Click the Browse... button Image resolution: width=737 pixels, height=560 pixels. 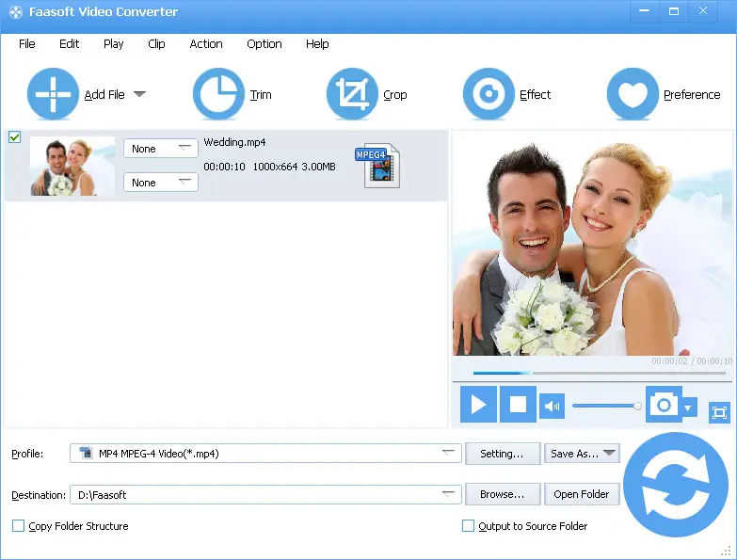(x=502, y=494)
